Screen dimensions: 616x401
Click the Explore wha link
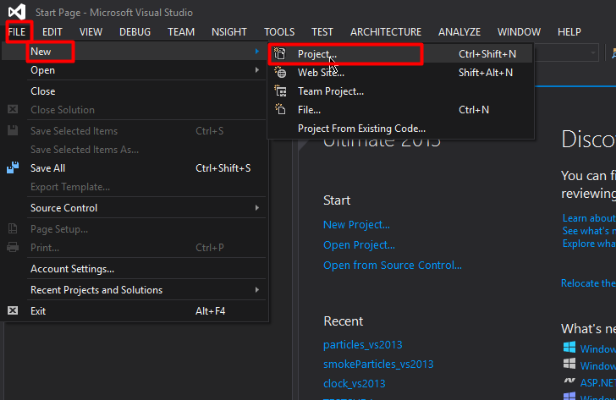pyautogui.click(x=588, y=244)
